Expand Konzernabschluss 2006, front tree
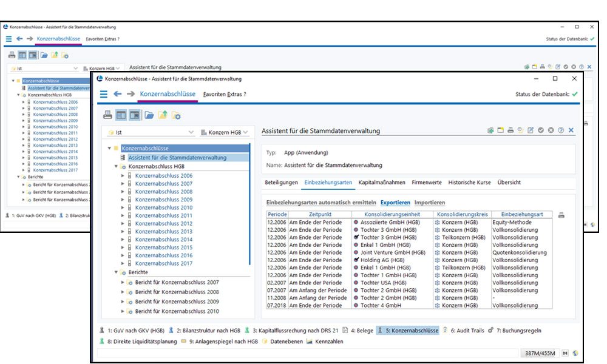Image resolution: width=607 pixels, height=364 pixels. point(123,175)
